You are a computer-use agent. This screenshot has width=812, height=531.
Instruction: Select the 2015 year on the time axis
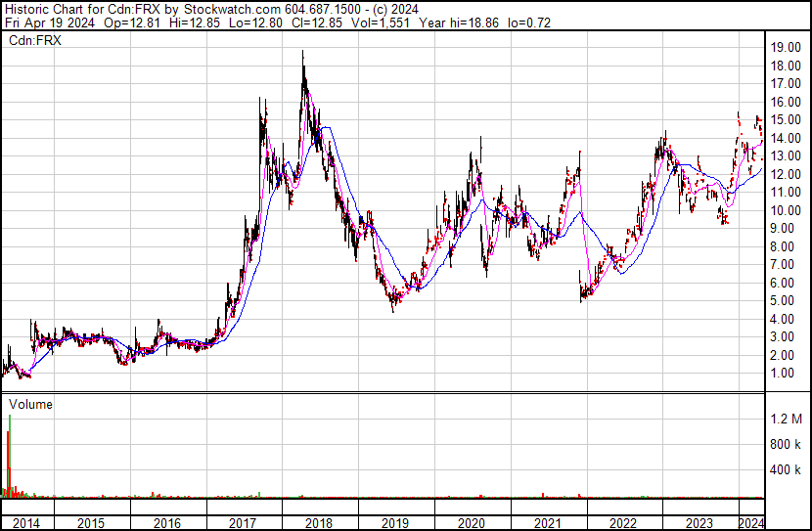pyautogui.click(x=91, y=523)
